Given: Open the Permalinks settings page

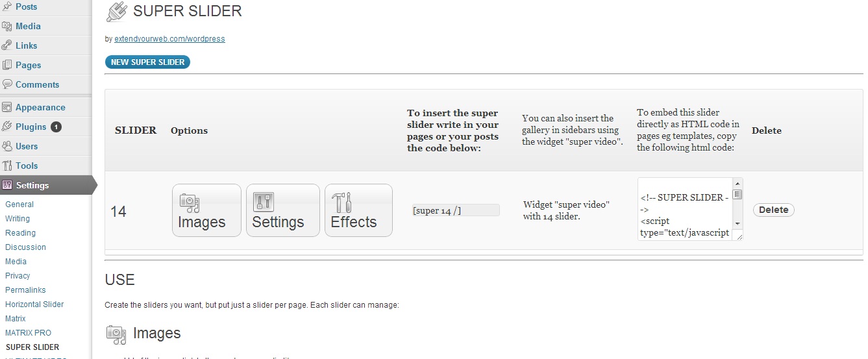Looking at the screenshot, I should (x=27, y=290).
